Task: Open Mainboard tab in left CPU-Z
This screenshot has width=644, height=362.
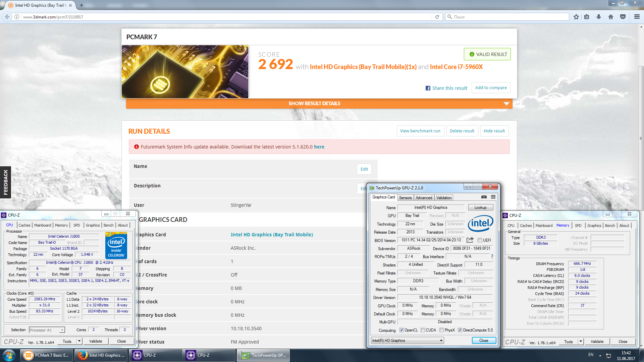Action: (x=43, y=225)
